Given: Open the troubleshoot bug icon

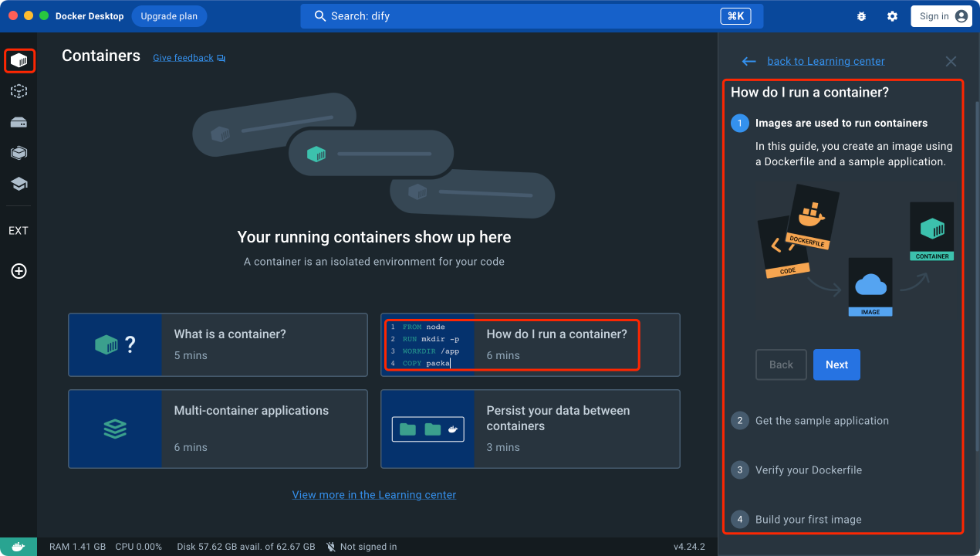Looking at the screenshot, I should point(861,16).
